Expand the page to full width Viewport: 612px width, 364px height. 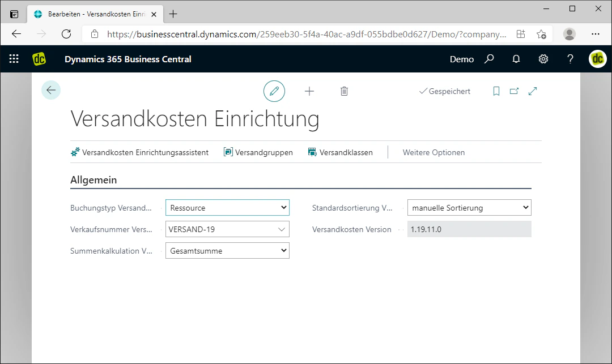(x=532, y=91)
